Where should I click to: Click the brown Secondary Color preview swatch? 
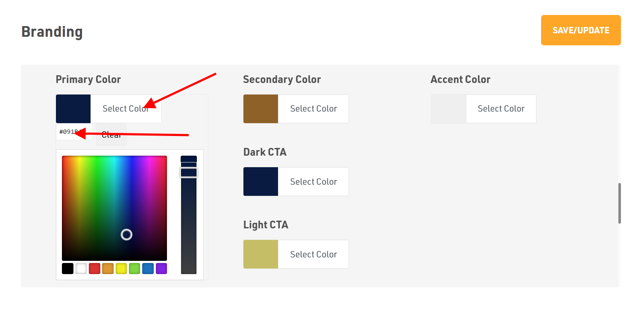(261, 109)
